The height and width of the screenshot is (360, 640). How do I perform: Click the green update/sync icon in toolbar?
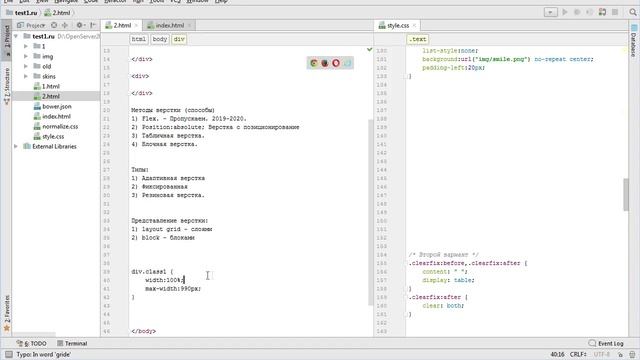[x=602, y=12]
